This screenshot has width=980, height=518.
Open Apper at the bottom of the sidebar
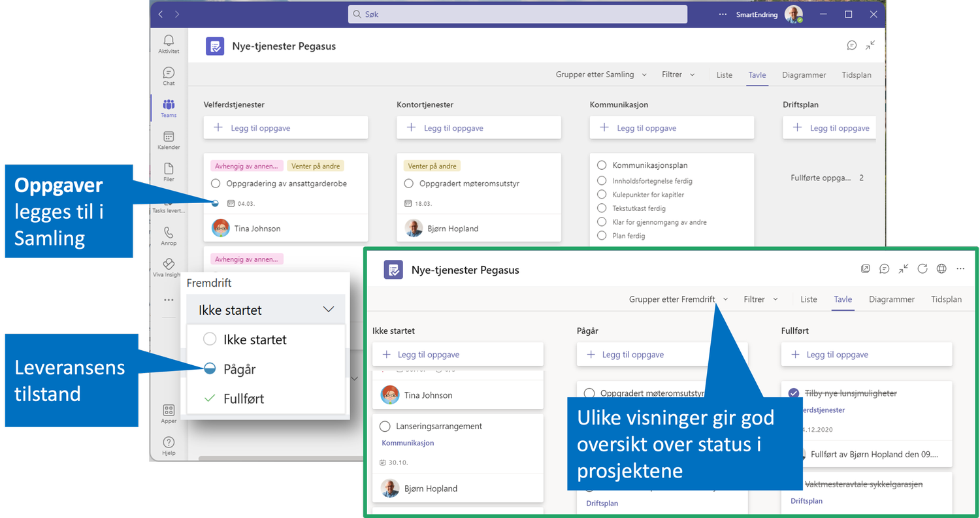point(168,415)
